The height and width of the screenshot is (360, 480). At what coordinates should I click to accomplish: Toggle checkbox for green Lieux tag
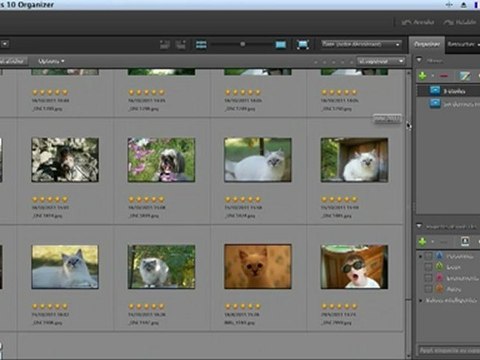428,267
